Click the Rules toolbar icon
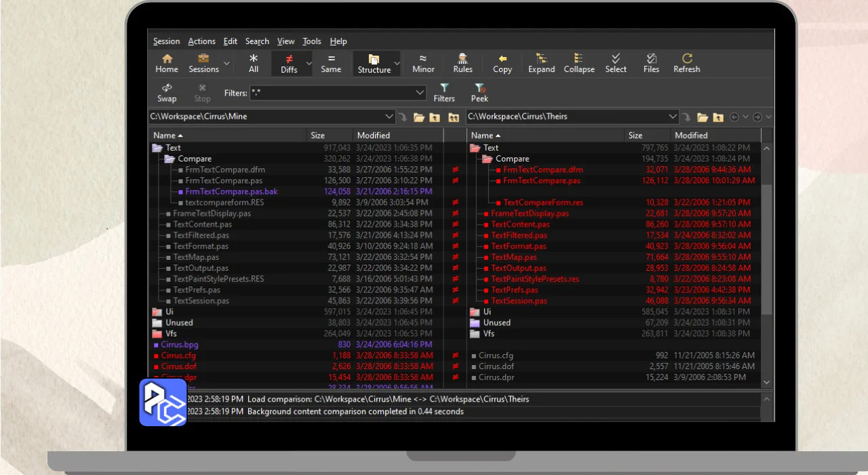The height and width of the screenshot is (475, 868). pos(462,63)
